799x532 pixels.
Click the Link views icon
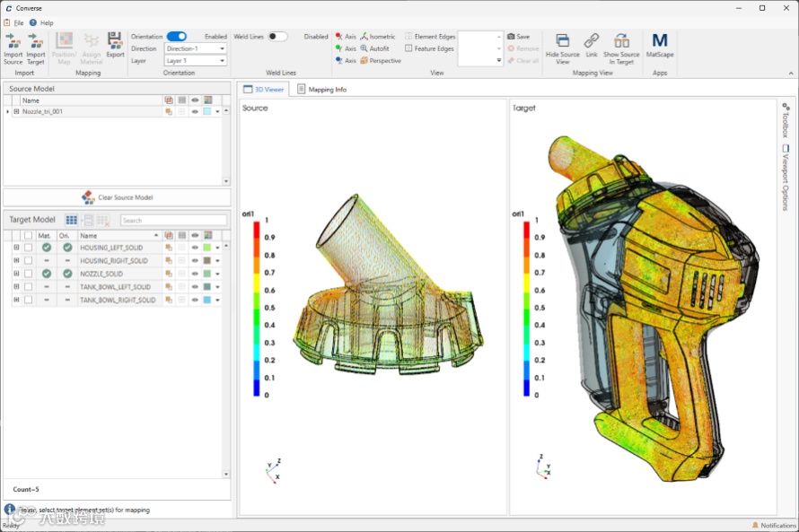pyautogui.click(x=592, y=40)
